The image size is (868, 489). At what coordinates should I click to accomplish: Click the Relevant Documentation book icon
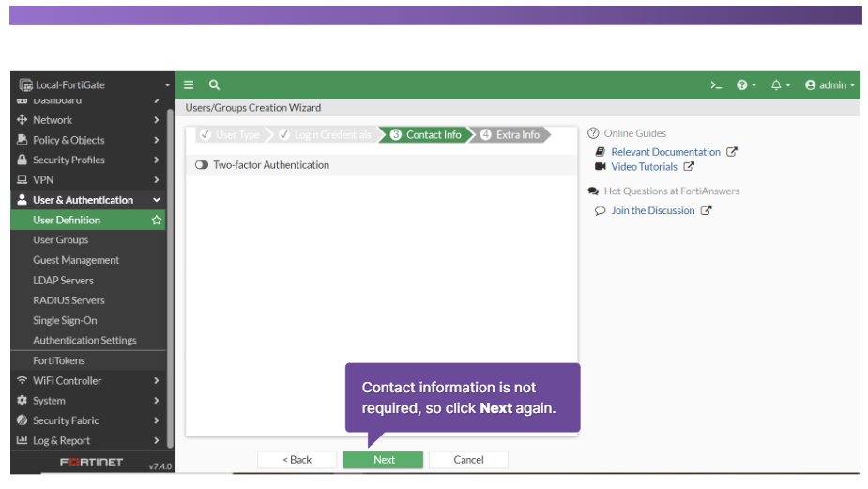pyautogui.click(x=600, y=152)
